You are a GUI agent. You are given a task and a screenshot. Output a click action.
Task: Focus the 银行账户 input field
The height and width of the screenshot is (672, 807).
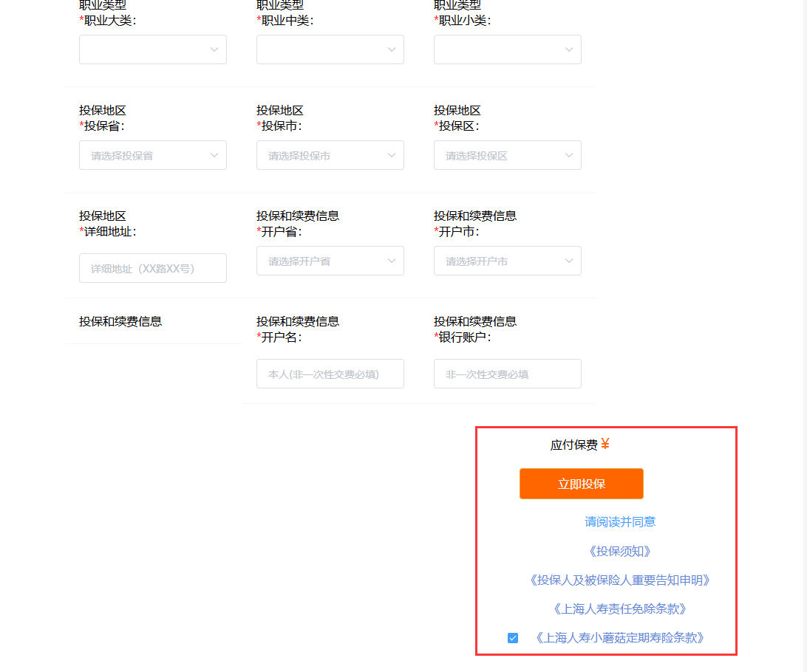coord(508,374)
